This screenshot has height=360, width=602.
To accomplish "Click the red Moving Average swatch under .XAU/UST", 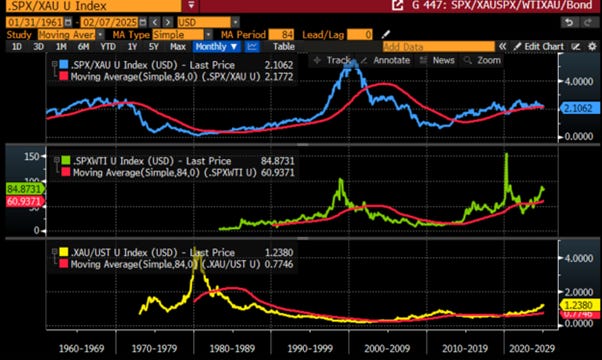I will [x=64, y=264].
